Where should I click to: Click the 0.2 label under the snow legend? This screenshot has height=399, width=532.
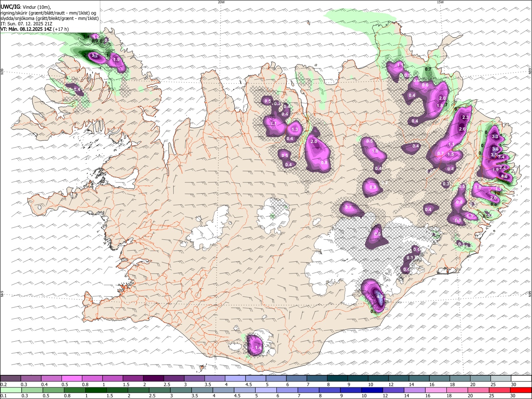pyautogui.click(x=3, y=384)
